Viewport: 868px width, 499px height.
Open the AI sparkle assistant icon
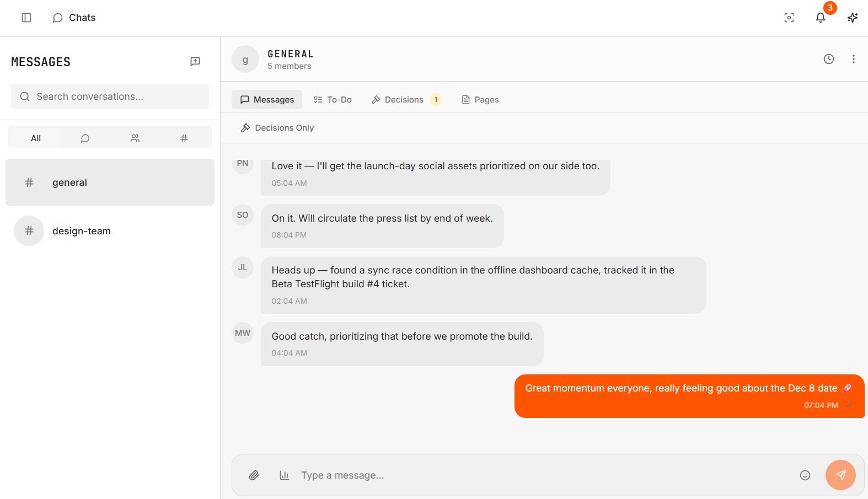(853, 18)
